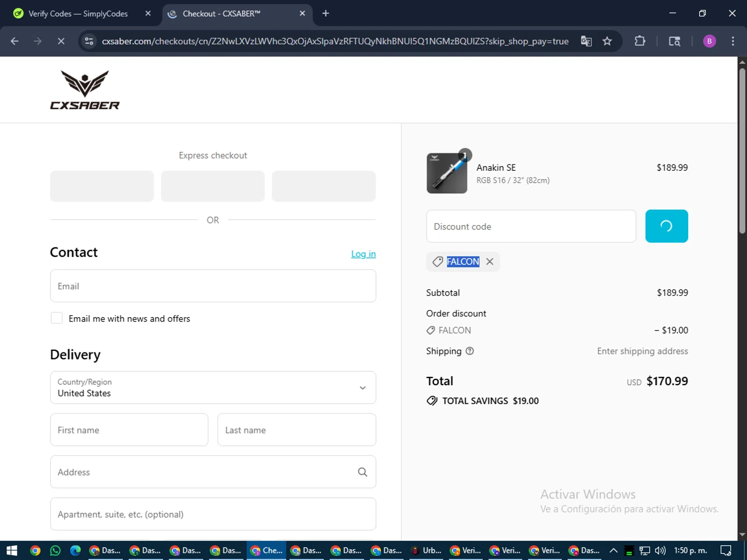Switch to Verify Codes — SimplyCodes tab
The width and height of the screenshot is (747, 560).
click(78, 13)
